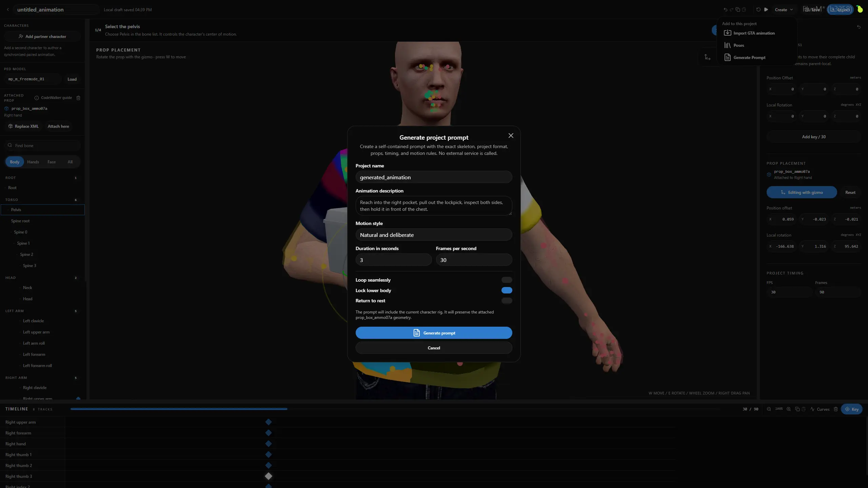Switch to the All bones tab
This screenshot has width=868, height=488.
pos(70,162)
